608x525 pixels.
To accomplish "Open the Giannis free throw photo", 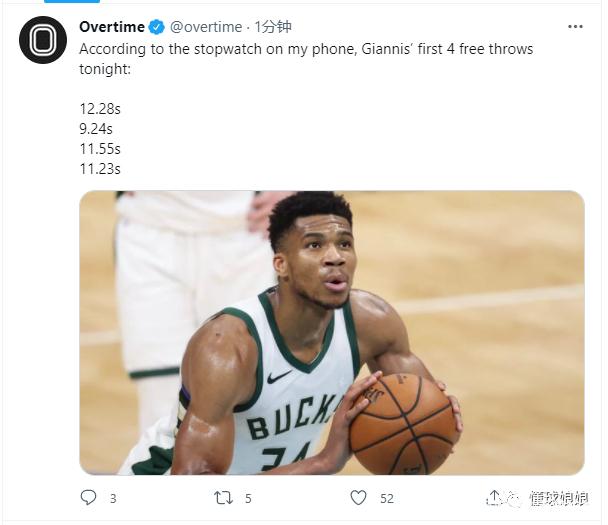I will point(331,332).
